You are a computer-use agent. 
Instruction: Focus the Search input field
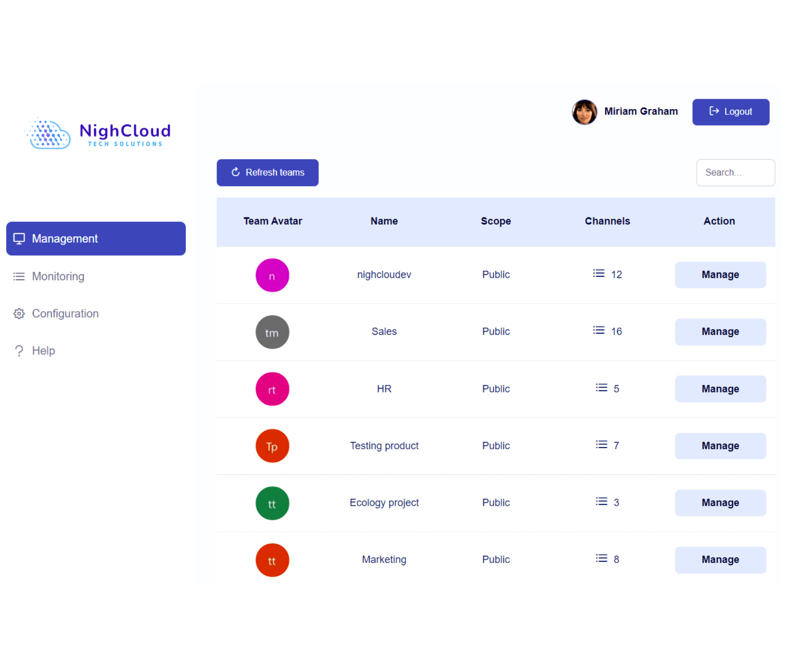click(x=735, y=173)
